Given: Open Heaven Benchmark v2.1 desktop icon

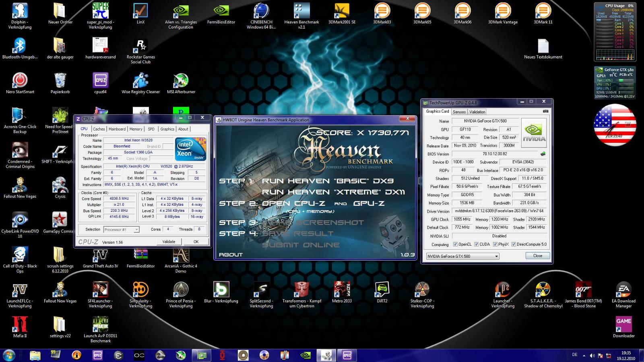Looking at the screenshot, I should coord(301,16).
